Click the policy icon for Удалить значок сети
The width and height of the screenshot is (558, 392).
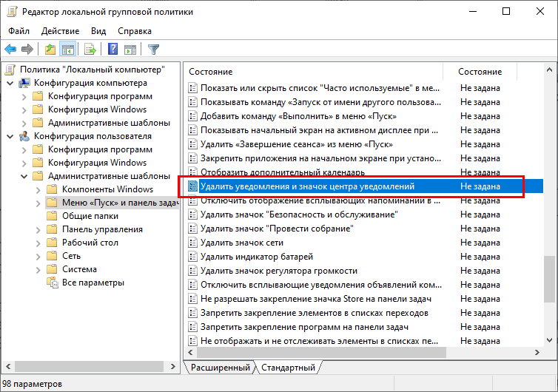point(192,243)
